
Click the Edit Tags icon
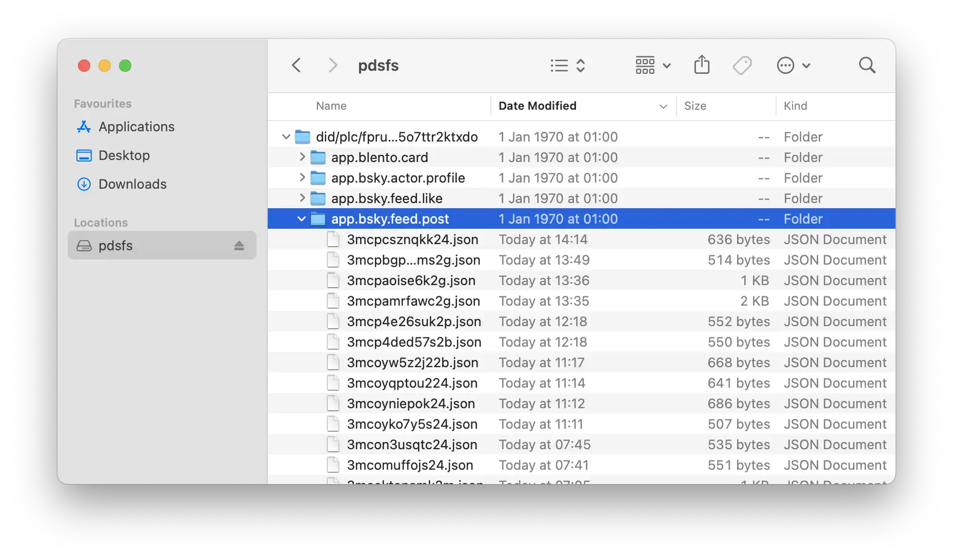tap(742, 66)
